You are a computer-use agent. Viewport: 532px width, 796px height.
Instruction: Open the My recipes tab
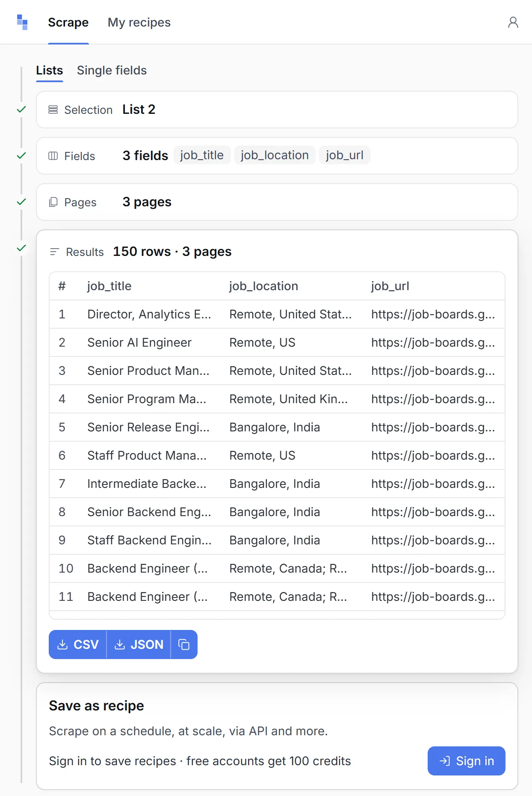tap(139, 22)
